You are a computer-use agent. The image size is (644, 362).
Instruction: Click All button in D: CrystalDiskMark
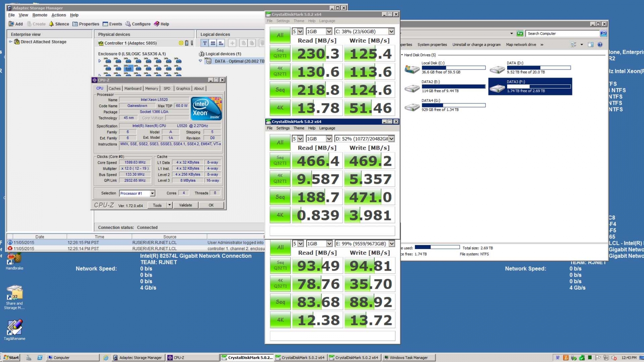(280, 143)
